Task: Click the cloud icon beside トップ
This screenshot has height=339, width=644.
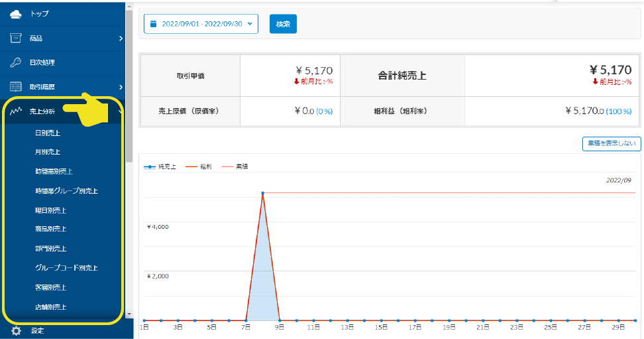Action: 17,13
